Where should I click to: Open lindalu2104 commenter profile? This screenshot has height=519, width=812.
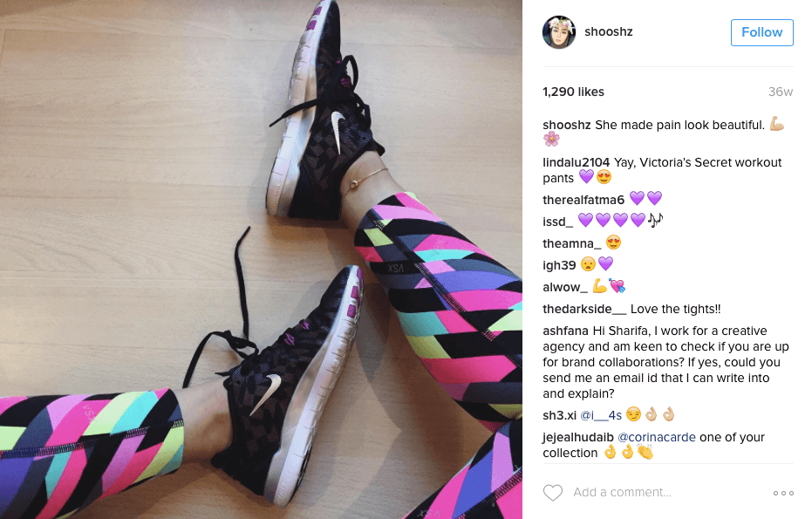[x=576, y=162]
